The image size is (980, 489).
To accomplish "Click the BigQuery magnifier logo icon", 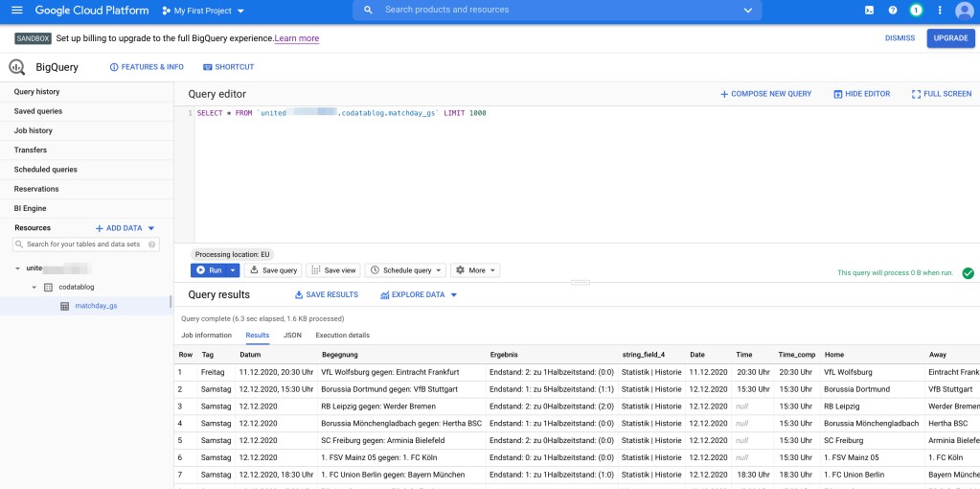I will 17,67.
